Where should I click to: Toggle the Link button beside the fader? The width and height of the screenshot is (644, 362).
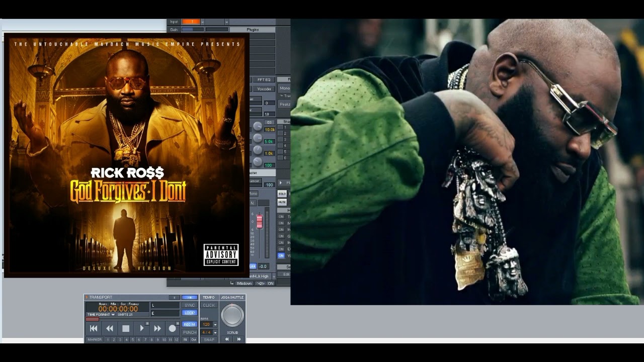(253, 266)
